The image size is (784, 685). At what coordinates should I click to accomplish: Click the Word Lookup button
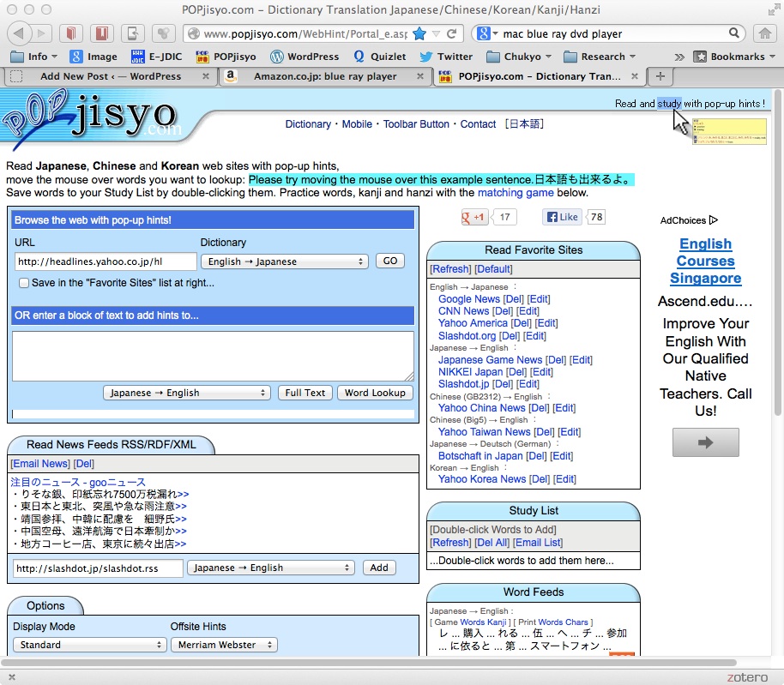point(375,393)
